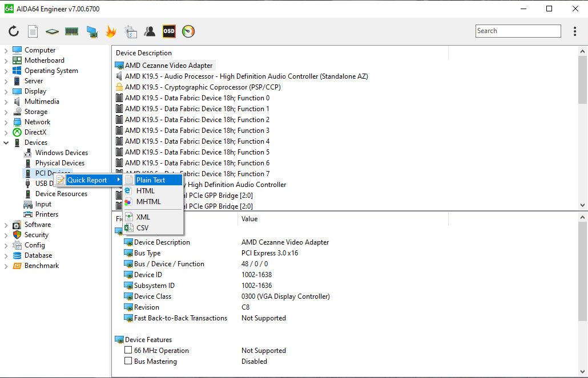Expand the Network tree node
Viewport: 588px width, 378px height.
click(6, 122)
